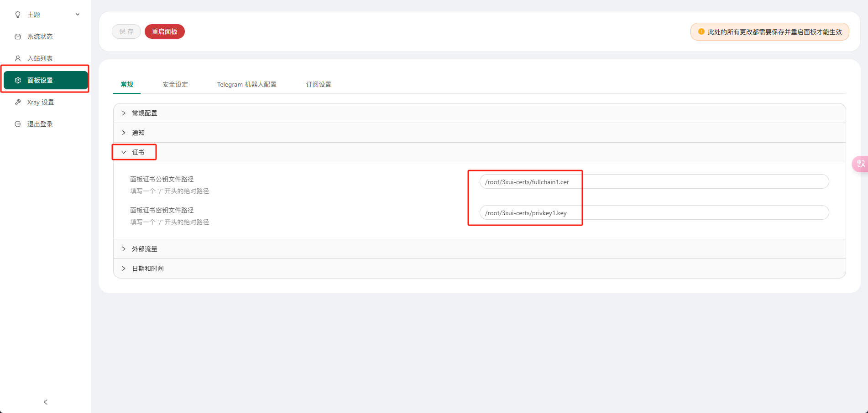Click the inbound list user icon
Viewport: 868px width, 413px height.
click(18, 58)
